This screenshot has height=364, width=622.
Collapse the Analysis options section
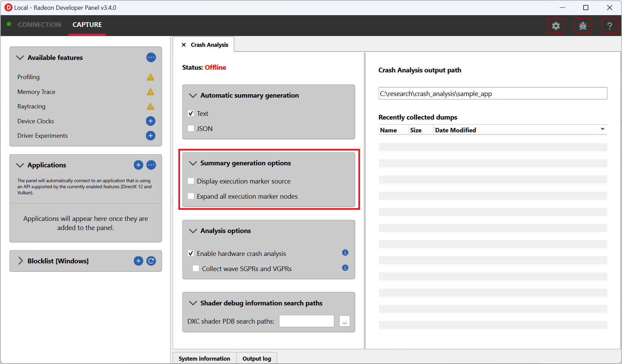(193, 231)
